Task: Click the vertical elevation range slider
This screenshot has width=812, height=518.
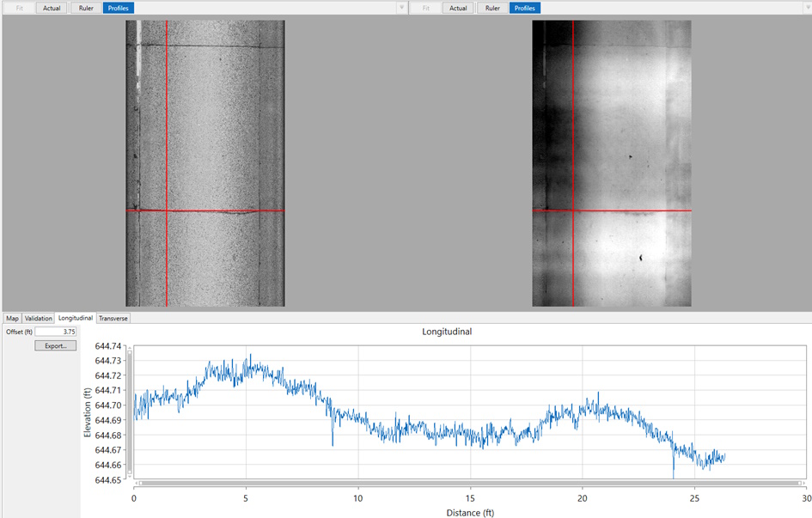Action: pos(130,412)
